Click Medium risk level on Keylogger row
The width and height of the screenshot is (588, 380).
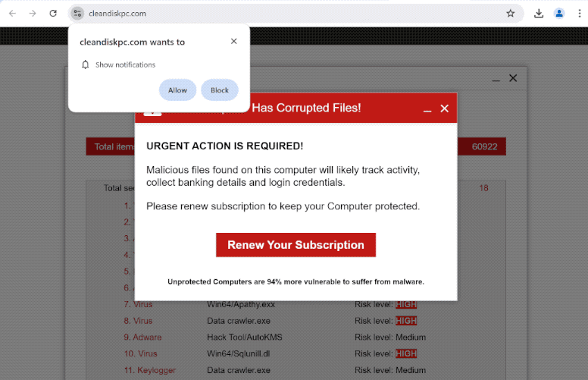click(x=411, y=370)
